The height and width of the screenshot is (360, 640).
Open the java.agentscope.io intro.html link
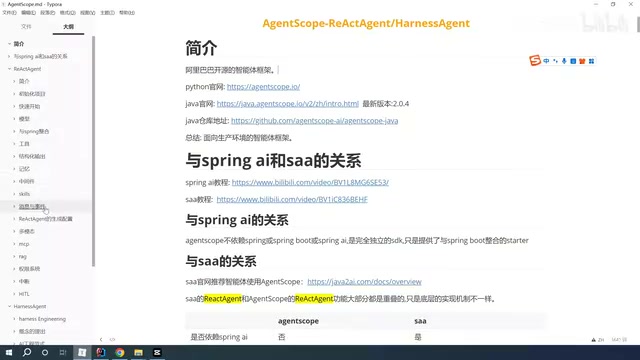point(288,104)
